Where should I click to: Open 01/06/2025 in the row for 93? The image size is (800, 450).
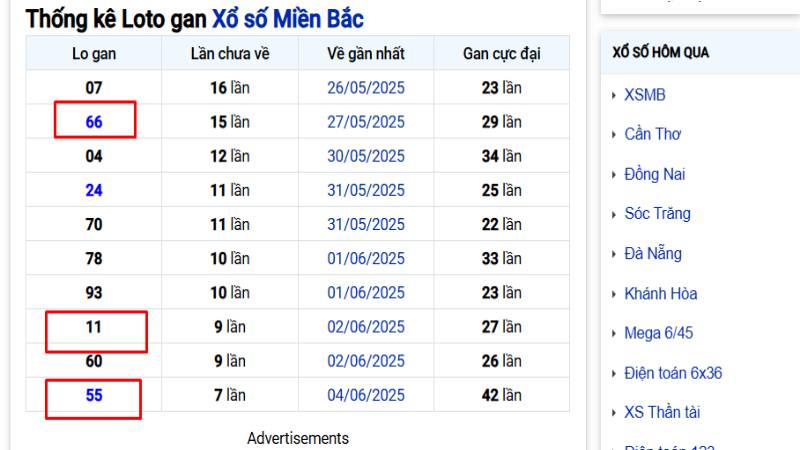tap(366, 293)
